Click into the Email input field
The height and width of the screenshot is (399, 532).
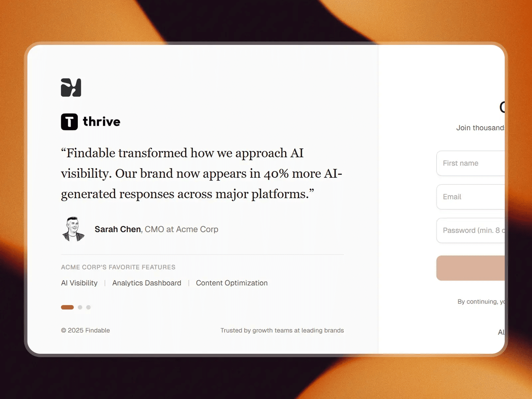click(470, 197)
